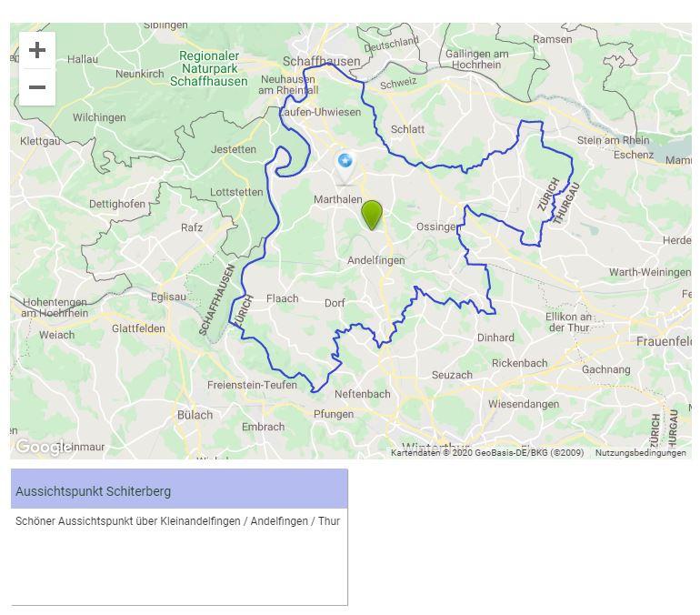Image resolution: width=700 pixels, height=615 pixels.
Task: Select the green map marker near Andelfingen
Action: click(372, 216)
